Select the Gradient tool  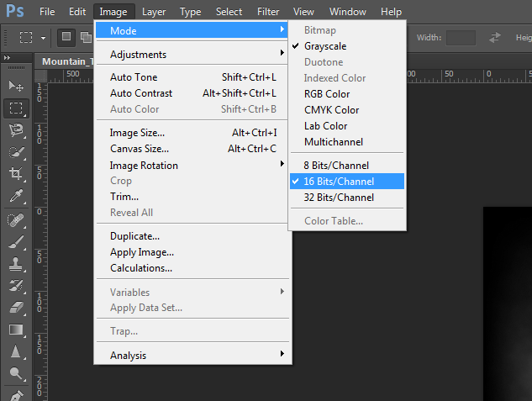tap(16, 330)
